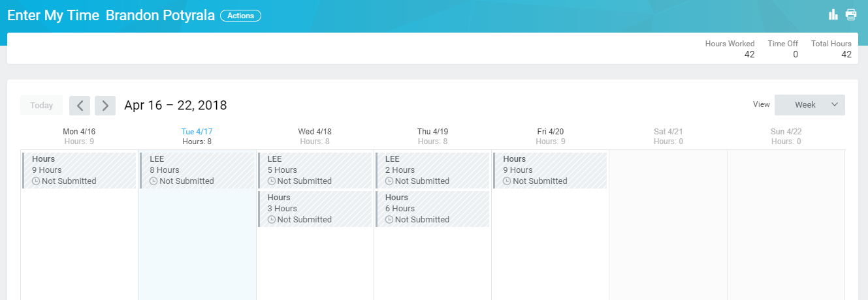
Task: Click clock icon on Tuesday's Not Submitted status
Action: tap(153, 181)
